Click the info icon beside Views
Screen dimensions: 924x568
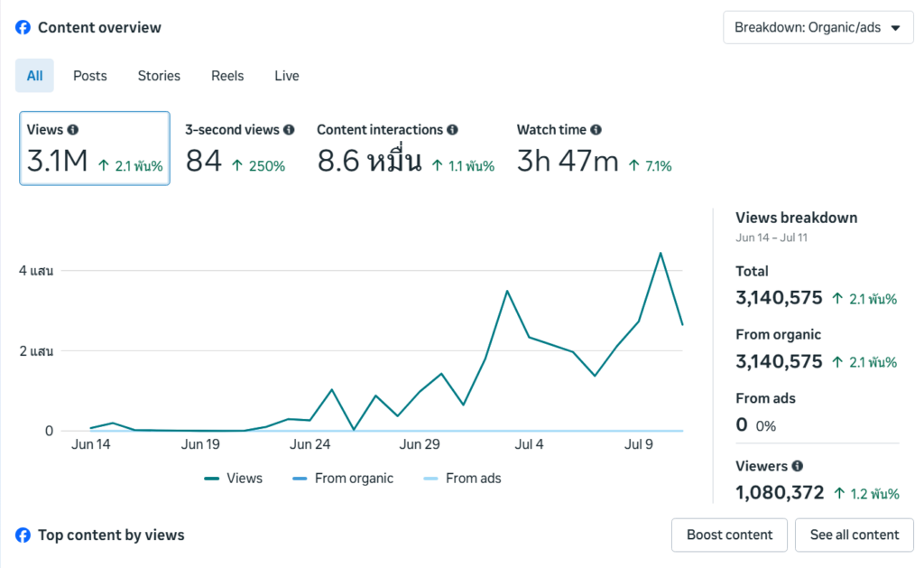pyautogui.click(x=72, y=130)
